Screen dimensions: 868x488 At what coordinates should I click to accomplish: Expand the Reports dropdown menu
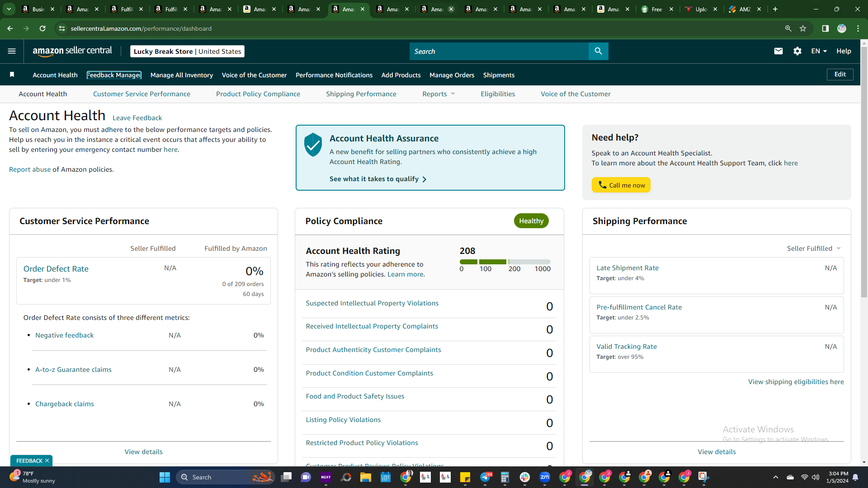[439, 94]
